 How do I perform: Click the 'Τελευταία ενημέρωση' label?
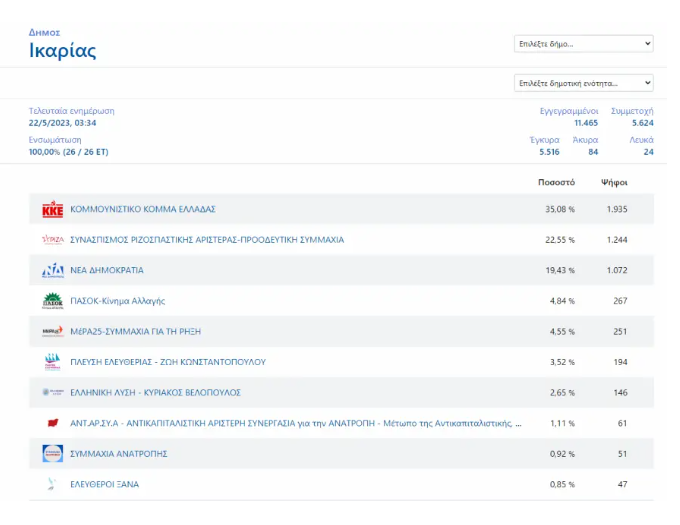[72, 111]
